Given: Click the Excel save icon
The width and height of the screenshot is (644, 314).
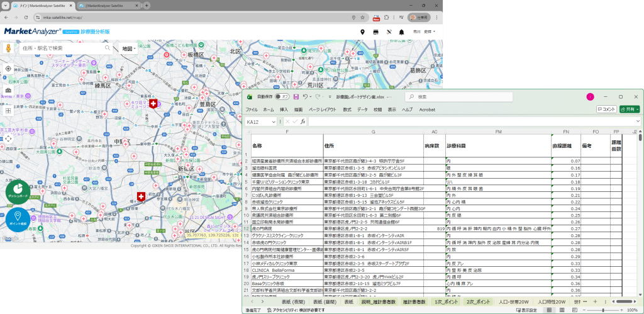Looking at the screenshot, I should 296,96.
